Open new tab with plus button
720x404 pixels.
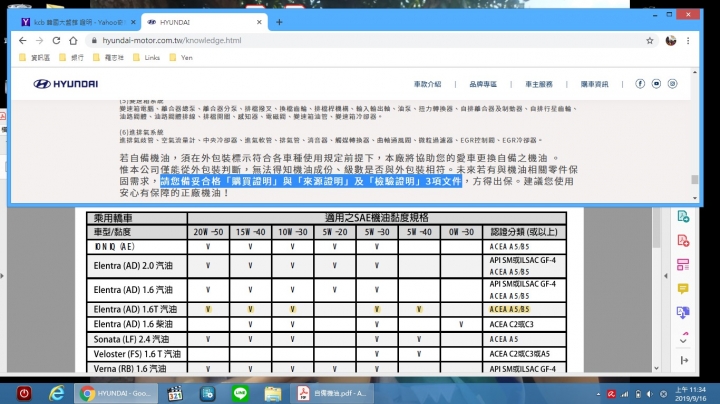(x=279, y=22)
